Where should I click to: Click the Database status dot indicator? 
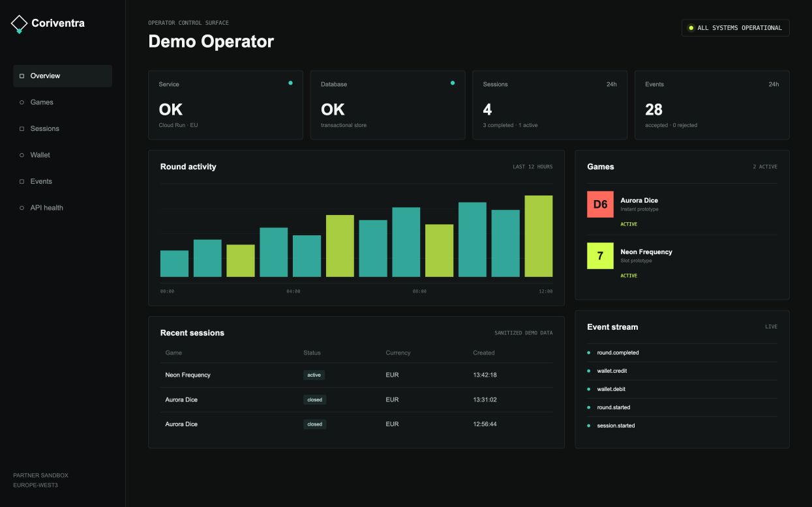(x=453, y=83)
